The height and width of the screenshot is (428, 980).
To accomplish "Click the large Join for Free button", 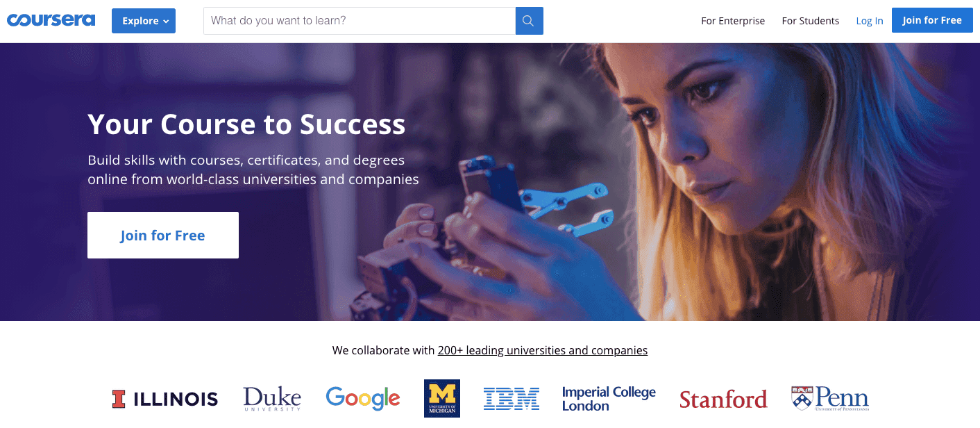I will click(x=162, y=235).
